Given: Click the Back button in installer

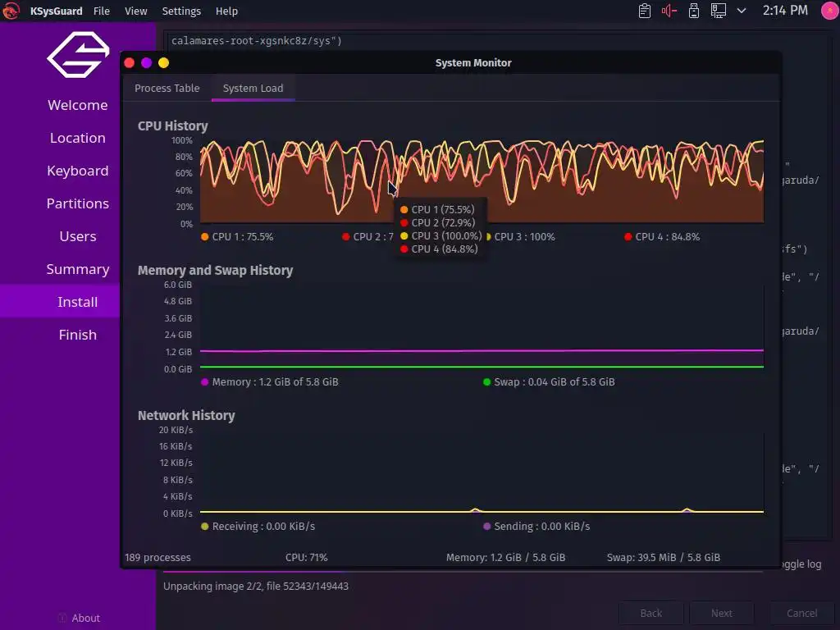Looking at the screenshot, I should click(651, 614).
